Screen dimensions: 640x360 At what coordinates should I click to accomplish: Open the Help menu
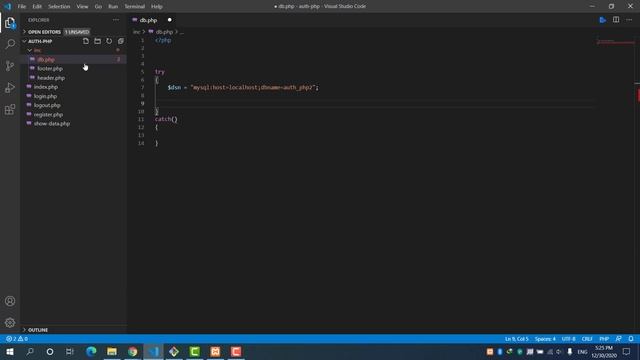coord(157,7)
